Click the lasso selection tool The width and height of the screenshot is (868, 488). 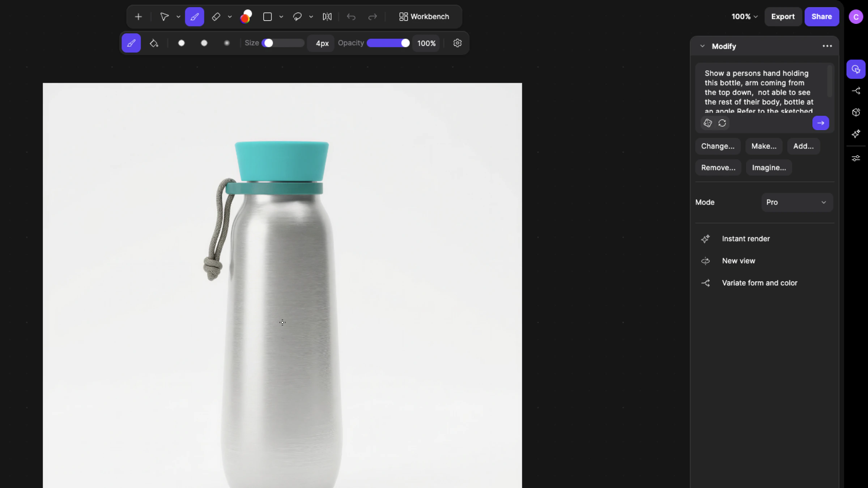(x=297, y=17)
